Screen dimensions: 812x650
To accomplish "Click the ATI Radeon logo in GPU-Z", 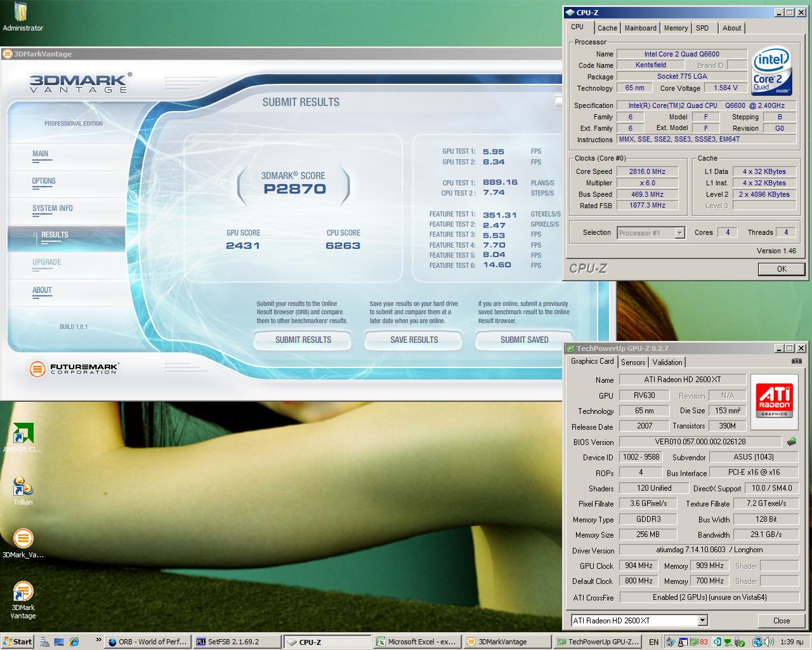I will pos(774,401).
